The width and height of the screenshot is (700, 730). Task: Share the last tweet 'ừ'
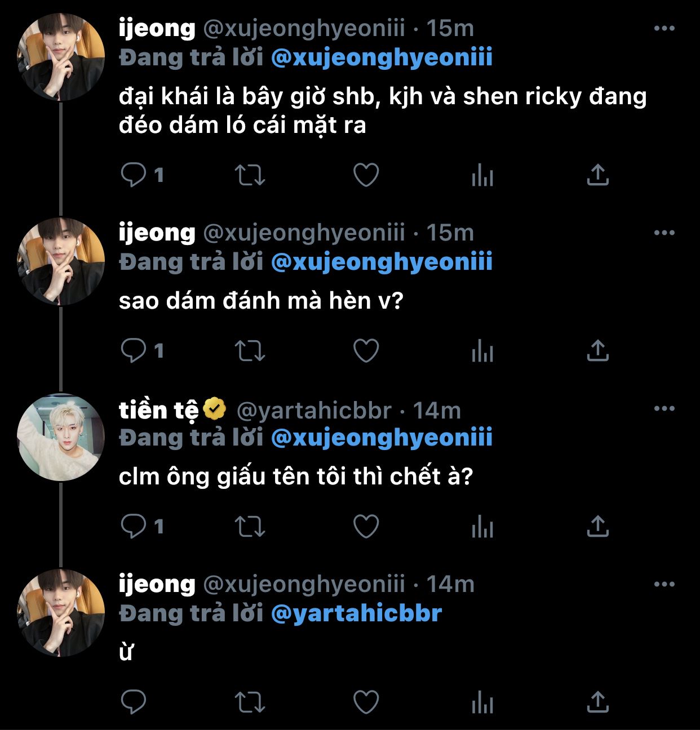(597, 702)
